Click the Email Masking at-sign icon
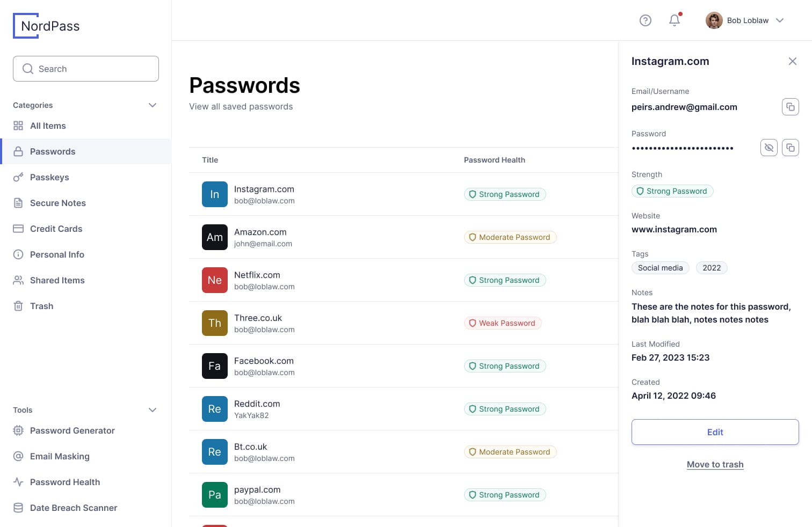This screenshot has height=527, width=812. pos(18,456)
